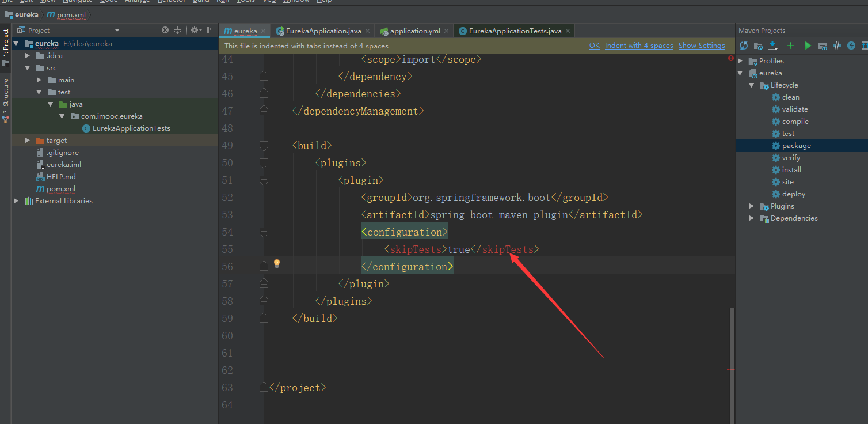
Task: Click Show Settings link
Action: (702, 46)
